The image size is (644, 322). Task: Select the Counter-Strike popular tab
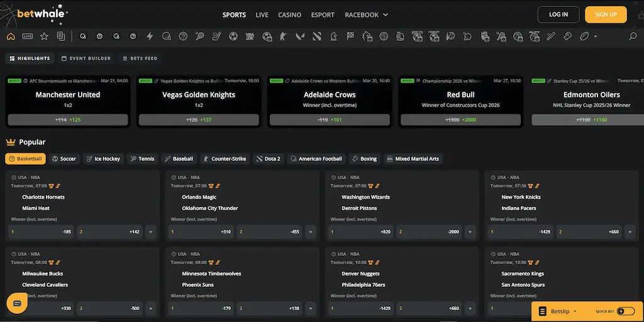coord(225,158)
